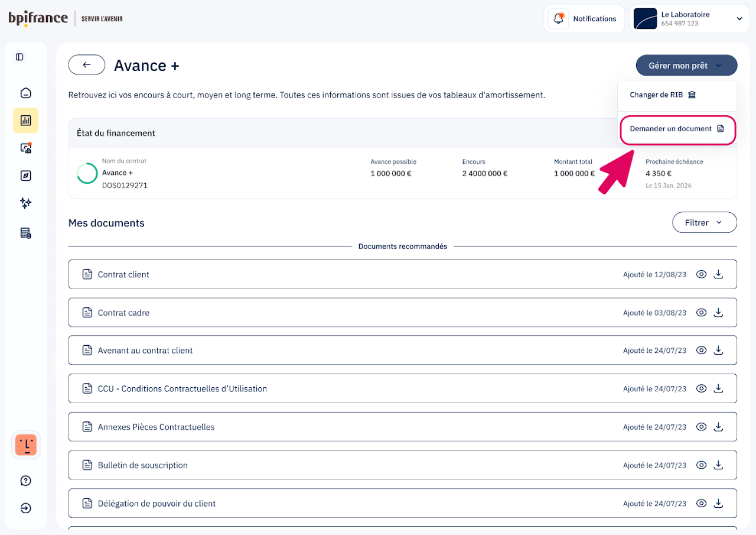Preview Délégation de pouvoir du client with eye icon
The image size is (756, 535).
point(702,504)
